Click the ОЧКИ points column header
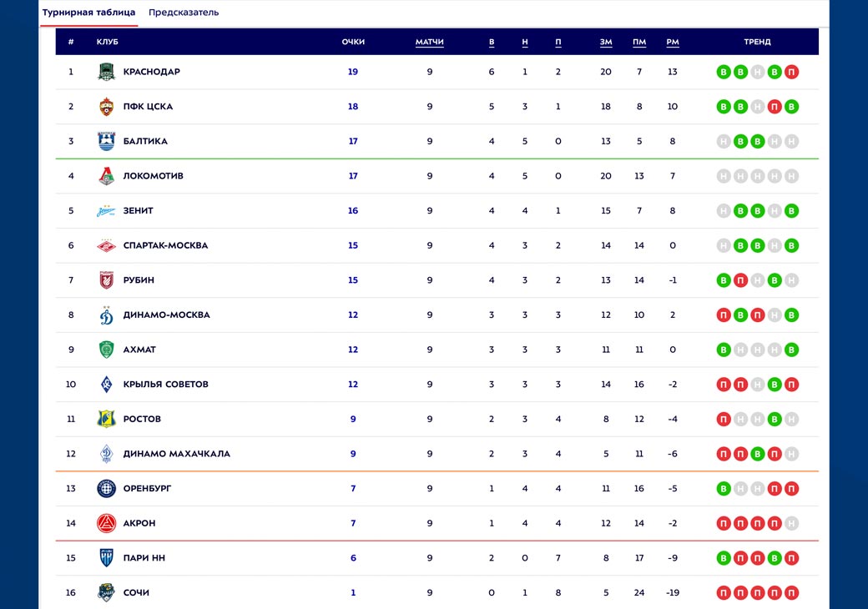Image resolution: width=868 pixels, height=609 pixels. (x=353, y=42)
